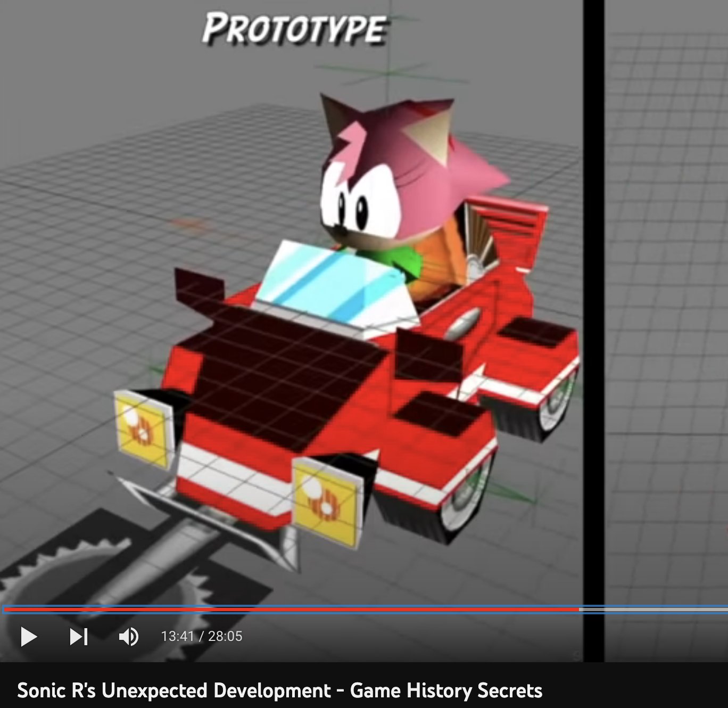The image size is (728, 708).
Task: Seek along the red progress bar
Action: (364, 610)
